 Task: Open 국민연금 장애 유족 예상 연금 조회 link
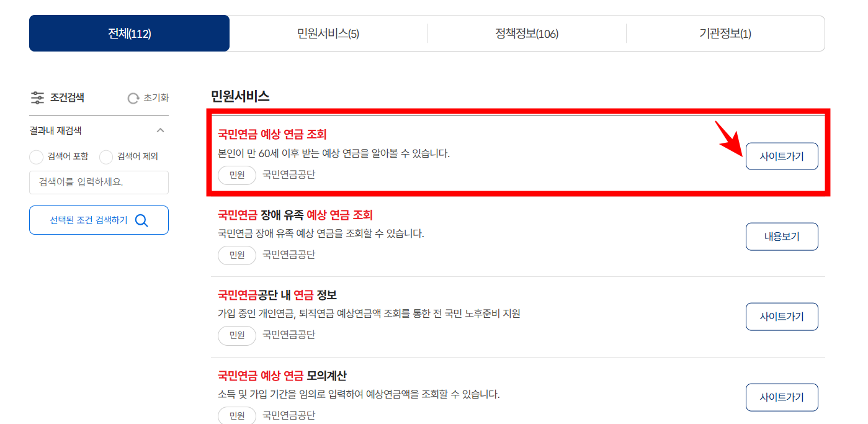point(295,215)
